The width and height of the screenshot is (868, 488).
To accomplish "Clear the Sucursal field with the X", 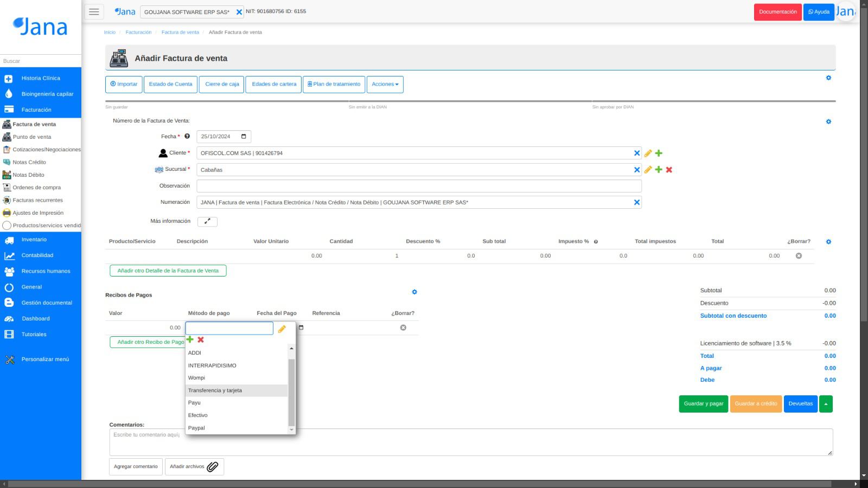I will click(637, 170).
